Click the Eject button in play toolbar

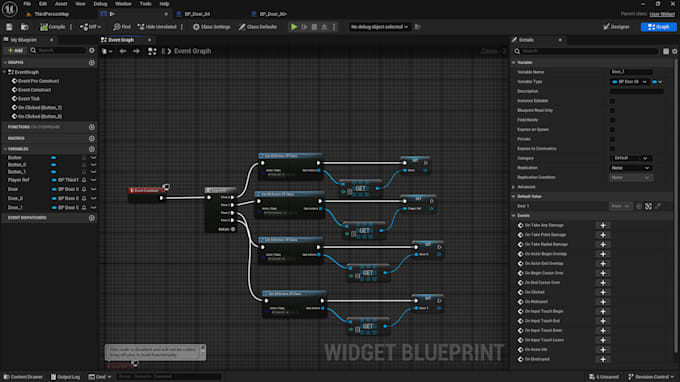(x=324, y=27)
